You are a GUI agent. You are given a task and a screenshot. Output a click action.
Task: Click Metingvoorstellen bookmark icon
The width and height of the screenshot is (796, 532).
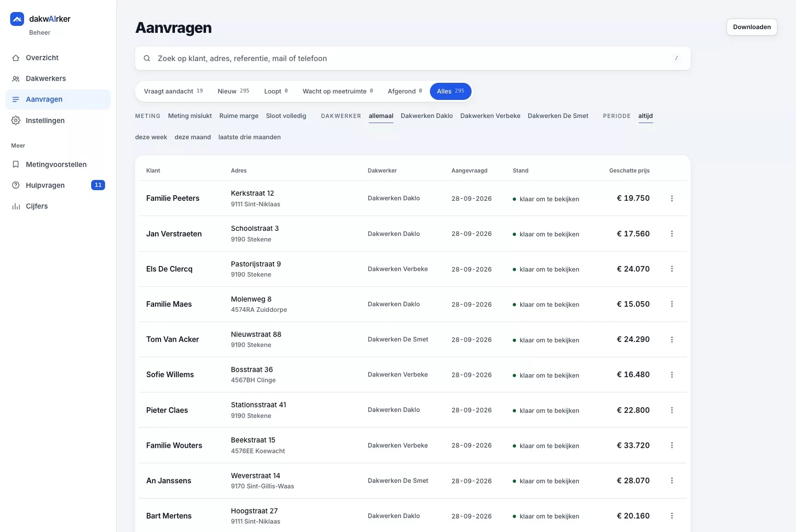click(16, 164)
